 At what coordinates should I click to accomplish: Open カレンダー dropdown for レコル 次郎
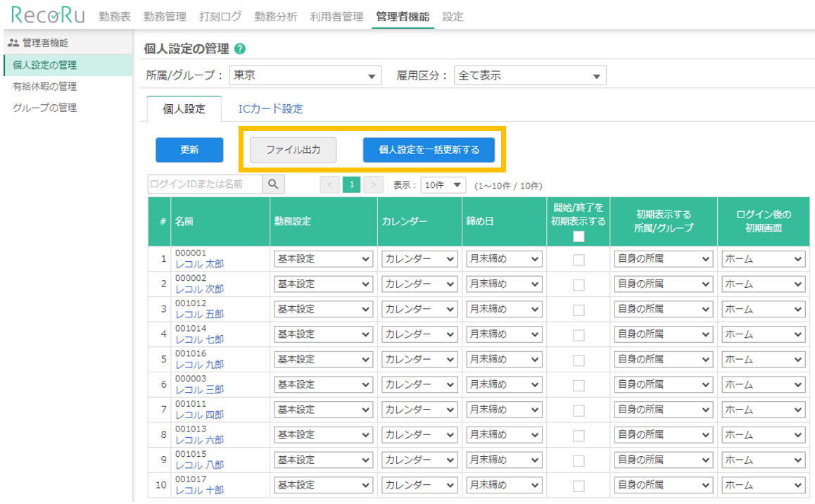pos(419,284)
